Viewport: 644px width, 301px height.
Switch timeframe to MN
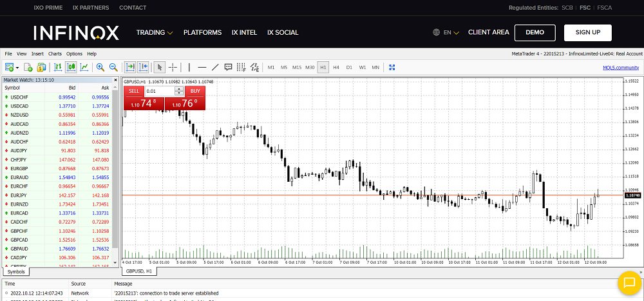[x=375, y=68]
